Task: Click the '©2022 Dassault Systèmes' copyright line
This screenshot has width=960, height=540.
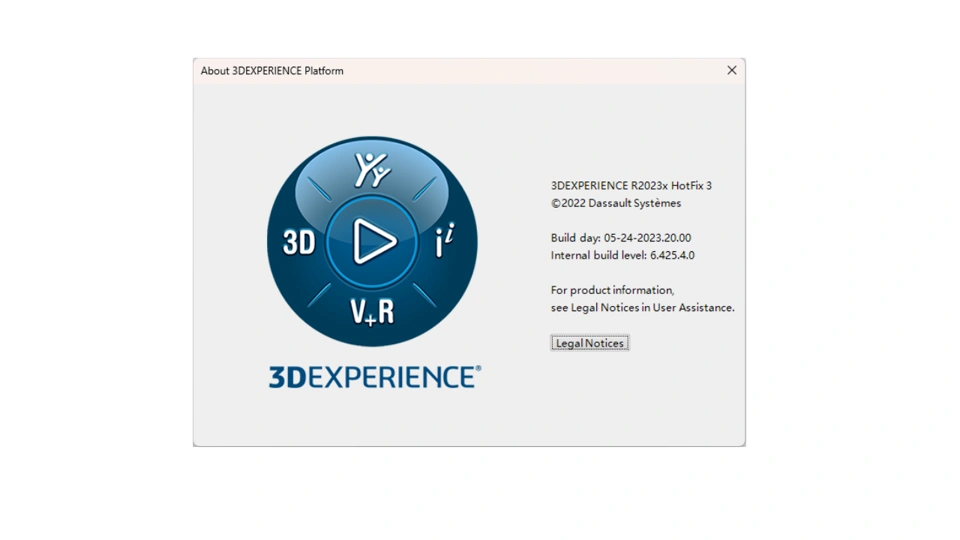Action: [x=616, y=203]
